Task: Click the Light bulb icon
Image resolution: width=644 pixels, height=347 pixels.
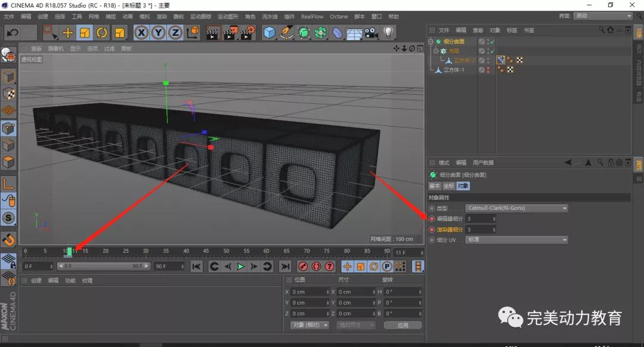Action: pyautogui.click(x=389, y=33)
